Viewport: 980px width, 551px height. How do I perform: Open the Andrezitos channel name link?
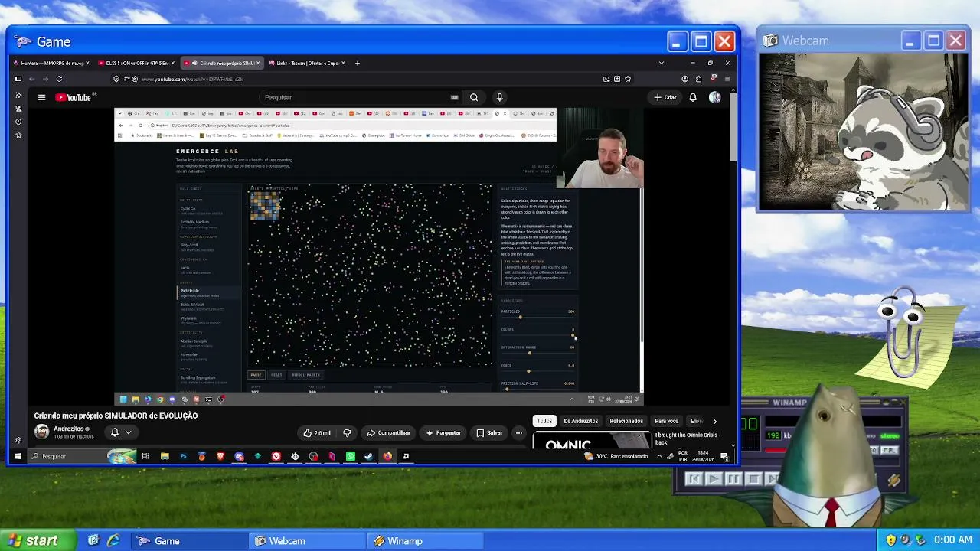pyautogui.click(x=68, y=429)
